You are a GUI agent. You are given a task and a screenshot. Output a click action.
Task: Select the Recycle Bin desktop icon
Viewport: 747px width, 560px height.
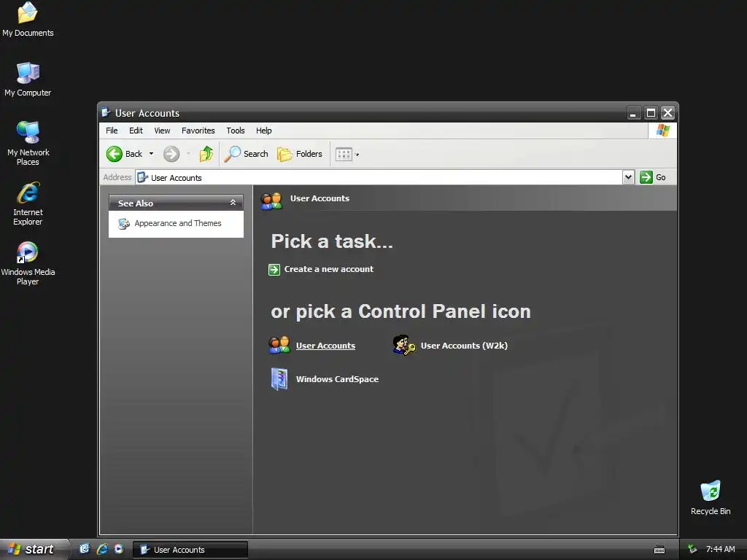pyautogui.click(x=711, y=497)
